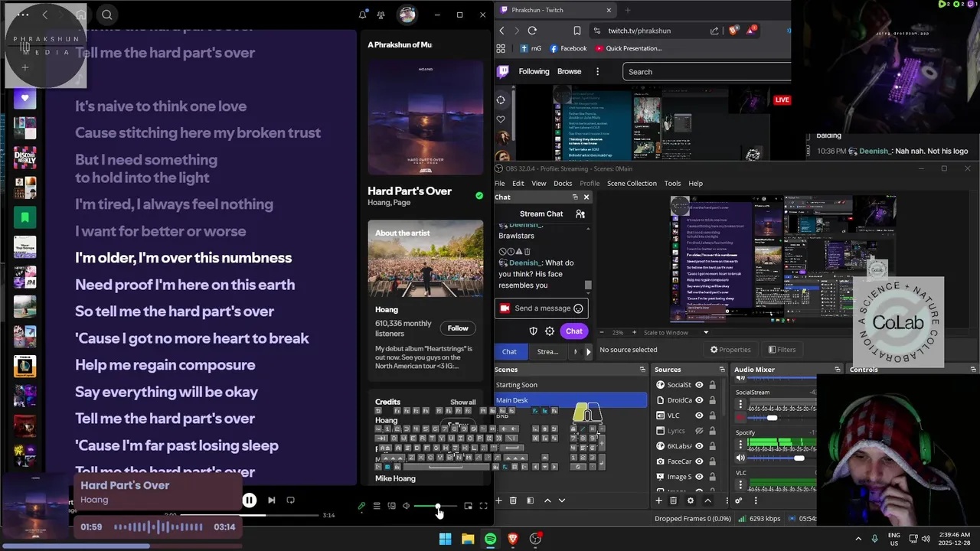The height and width of the screenshot is (551, 980).
Task: Open Spotify search icon
Action: pos(107,15)
